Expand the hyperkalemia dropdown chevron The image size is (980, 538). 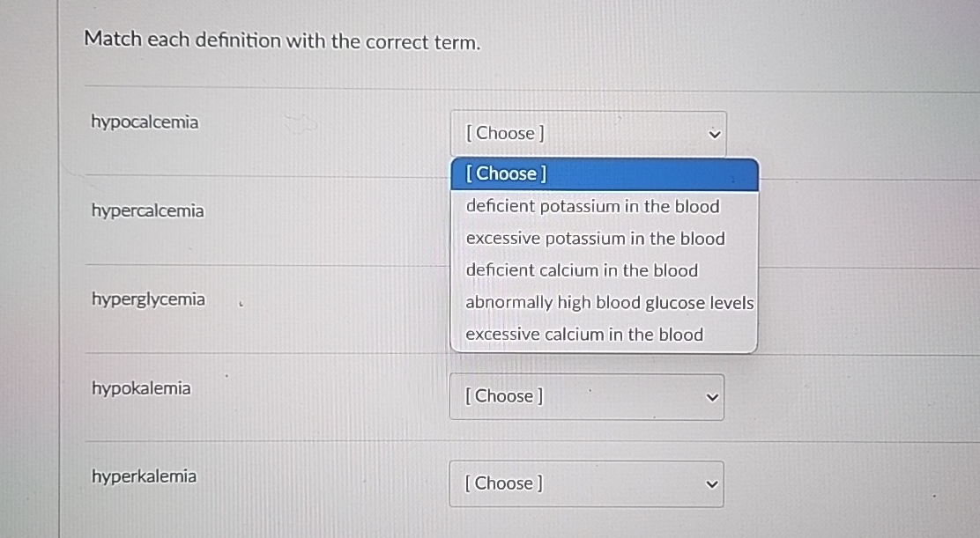(712, 483)
